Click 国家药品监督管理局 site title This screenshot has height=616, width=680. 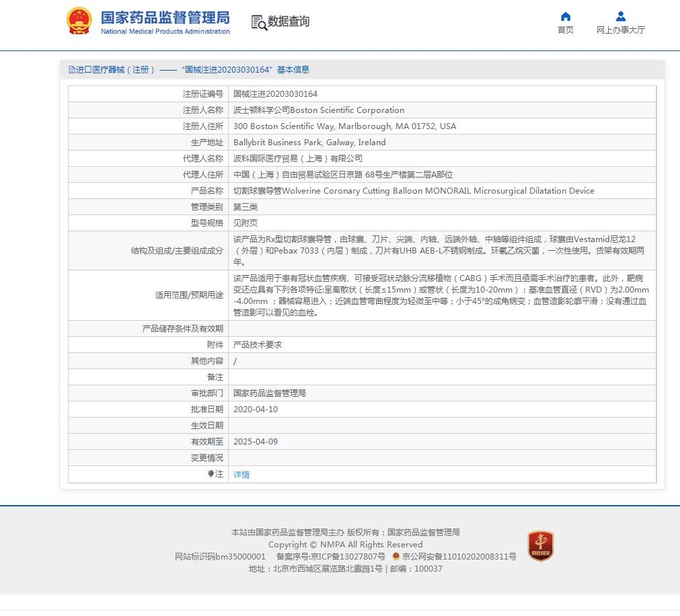tap(165, 17)
